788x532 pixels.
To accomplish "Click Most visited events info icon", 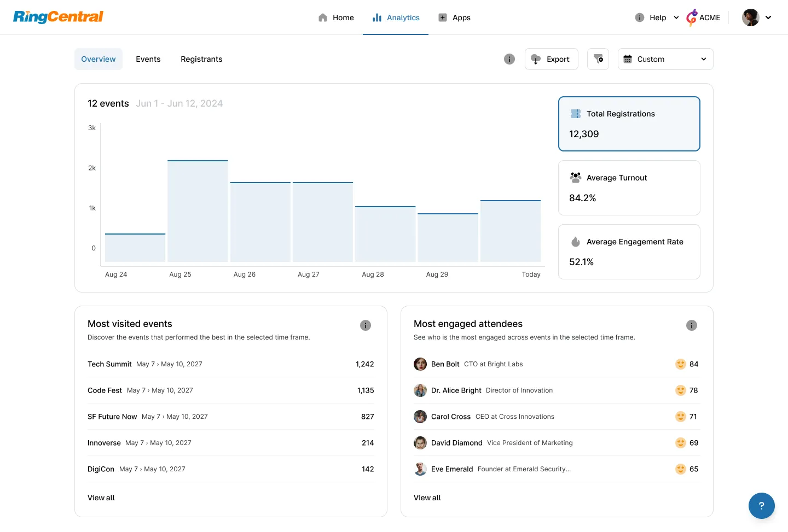I will tap(366, 325).
